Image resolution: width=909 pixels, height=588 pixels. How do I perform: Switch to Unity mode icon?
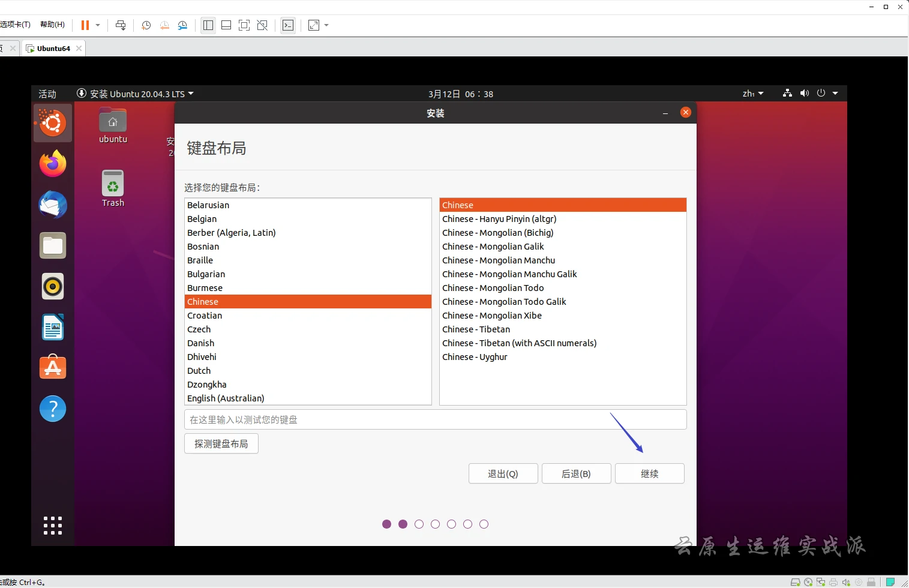point(262,25)
